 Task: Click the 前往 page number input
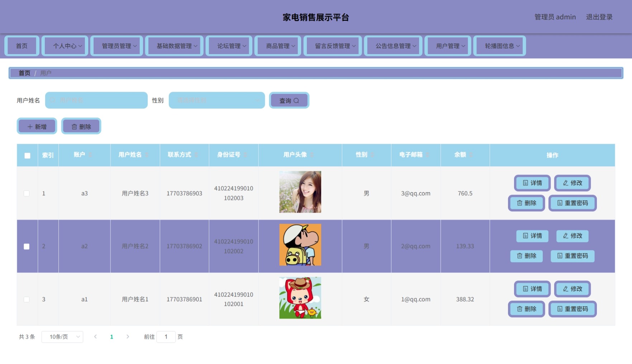pos(166,337)
